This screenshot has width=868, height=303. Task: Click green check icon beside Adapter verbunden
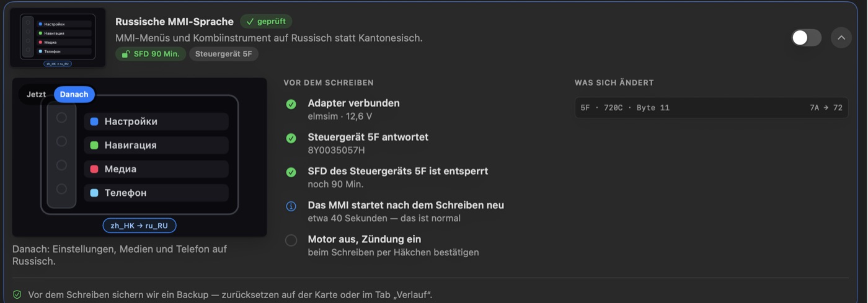point(291,104)
